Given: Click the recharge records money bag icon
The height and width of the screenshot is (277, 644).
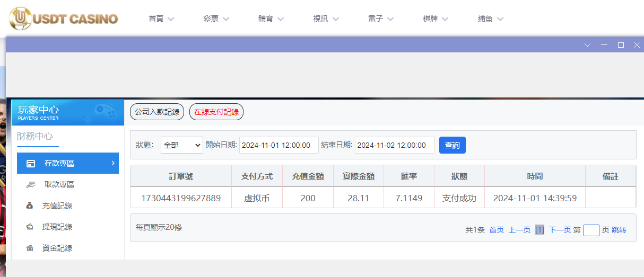Looking at the screenshot, I should coord(30,205).
